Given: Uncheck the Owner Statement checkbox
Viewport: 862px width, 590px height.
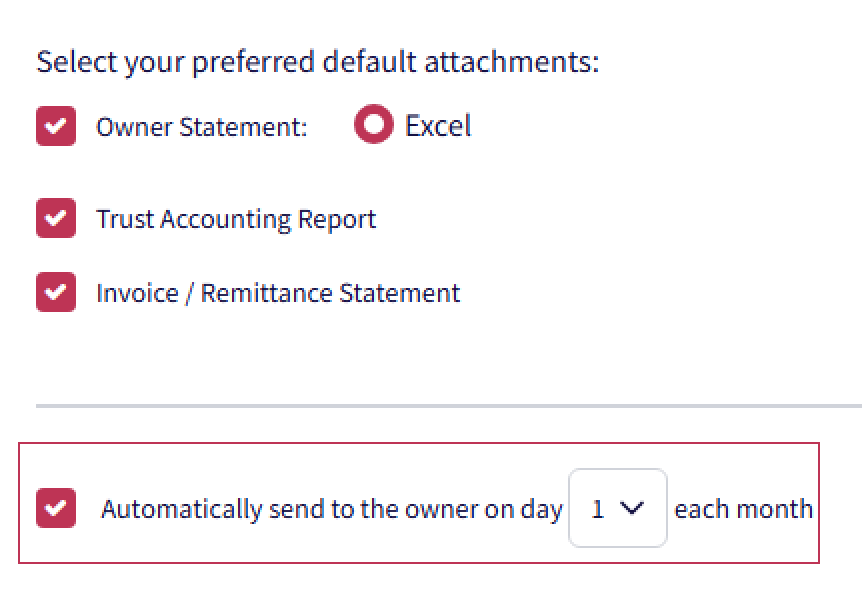Looking at the screenshot, I should 55,127.
